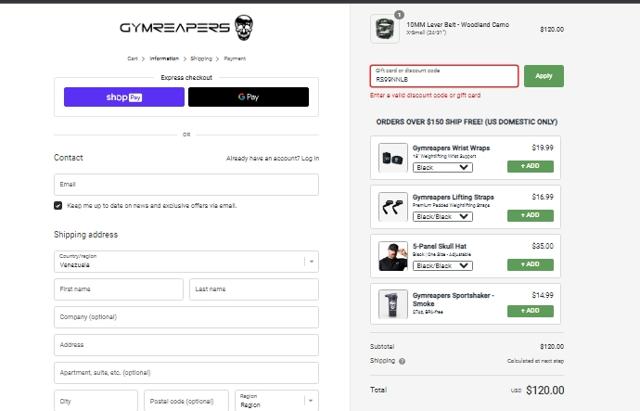The height and width of the screenshot is (411, 640).
Task: Add Gymreapers Wrist Wraps to order
Action: 530,166
